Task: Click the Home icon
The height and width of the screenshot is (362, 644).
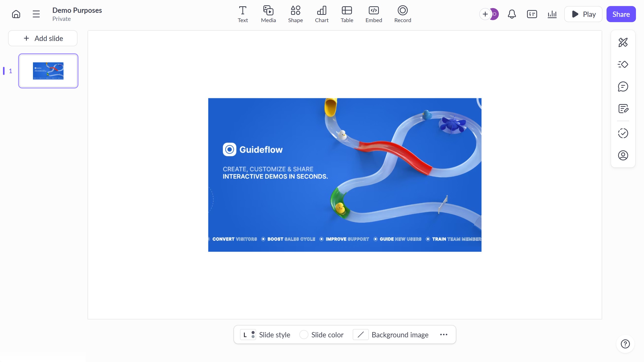Action: (x=16, y=14)
